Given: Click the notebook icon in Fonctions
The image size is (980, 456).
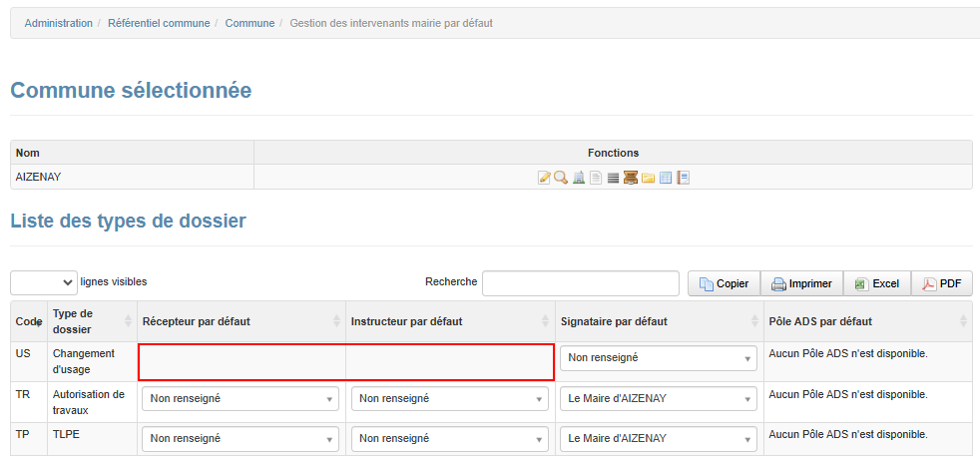Looking at the screenshot, I should point(684,178).
